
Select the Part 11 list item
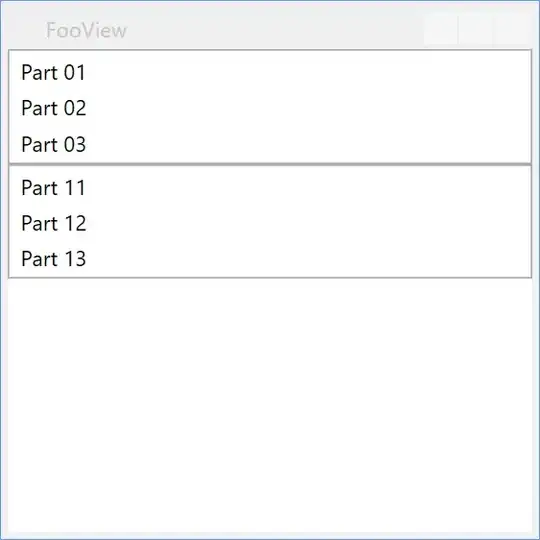click(270, 188)
